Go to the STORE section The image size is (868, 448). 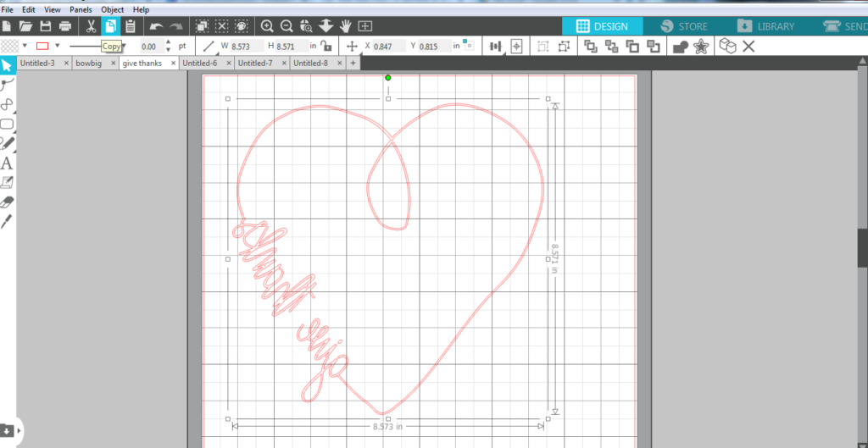[683, 26]
